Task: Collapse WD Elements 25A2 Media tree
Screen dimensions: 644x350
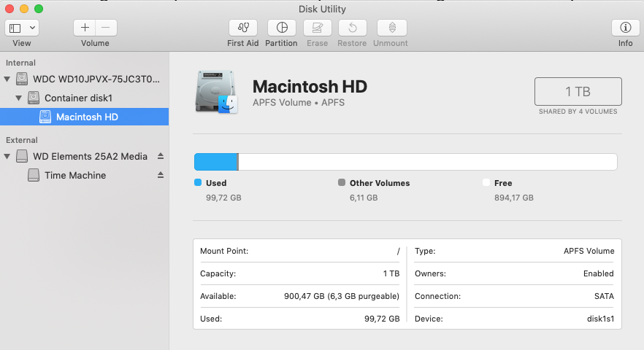Action: [x=7, y=156]
